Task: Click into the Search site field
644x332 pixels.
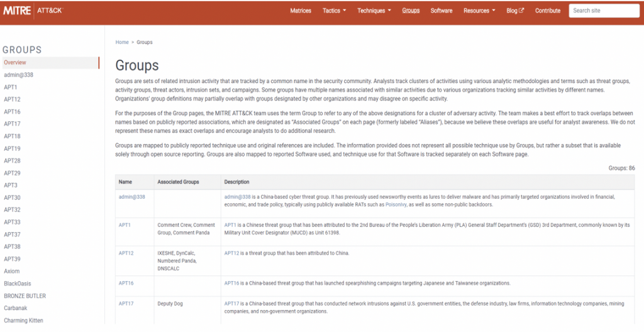Action: click(x=603, y=11)
